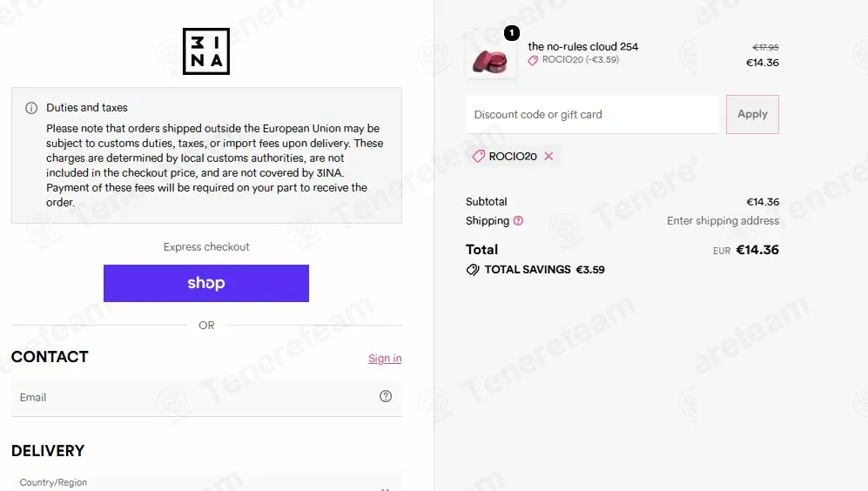
Task: Click the ROCIO20 applied code tag icon
Action: click(x=479, y=156)
